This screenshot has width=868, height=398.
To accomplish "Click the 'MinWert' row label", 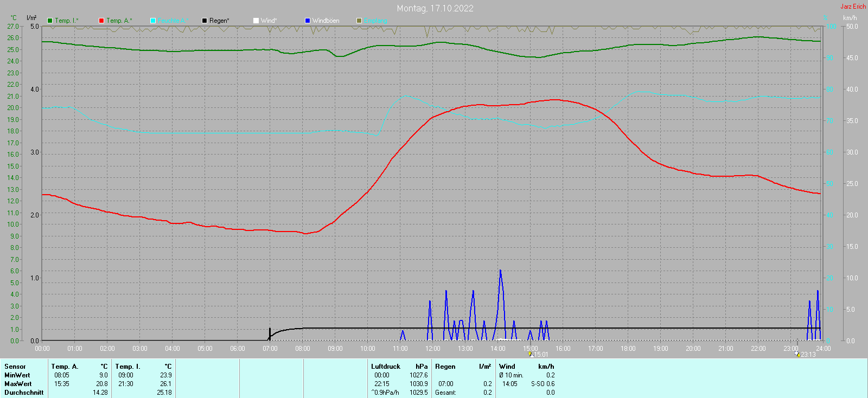I will (x=17, y=375).
